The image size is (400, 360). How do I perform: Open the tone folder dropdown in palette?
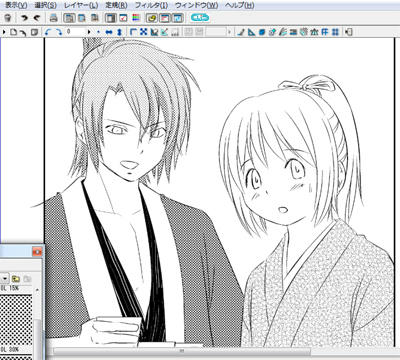pyautogui.click(x=5, y=278)
